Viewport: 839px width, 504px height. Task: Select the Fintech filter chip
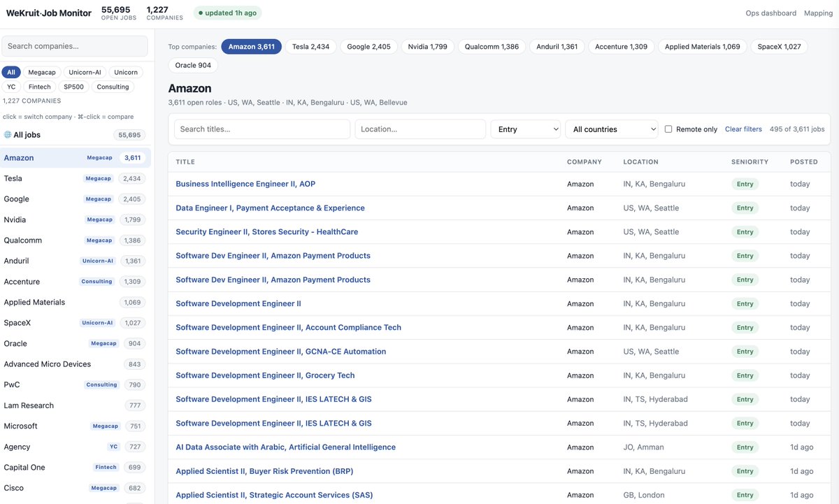tap(40, 87)
